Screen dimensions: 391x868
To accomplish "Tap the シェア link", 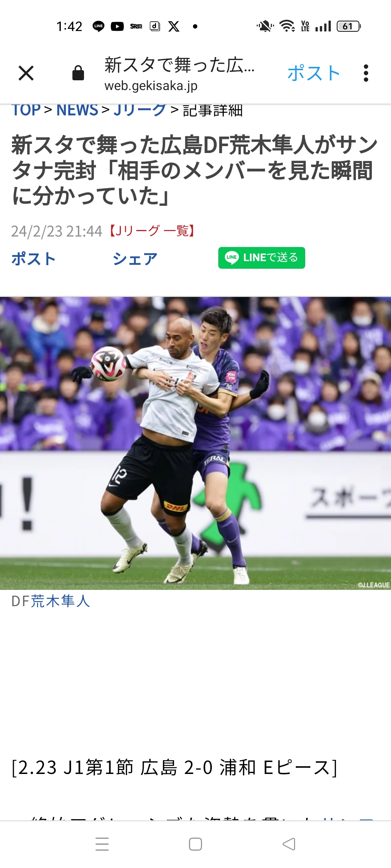I will click(135, 259).
